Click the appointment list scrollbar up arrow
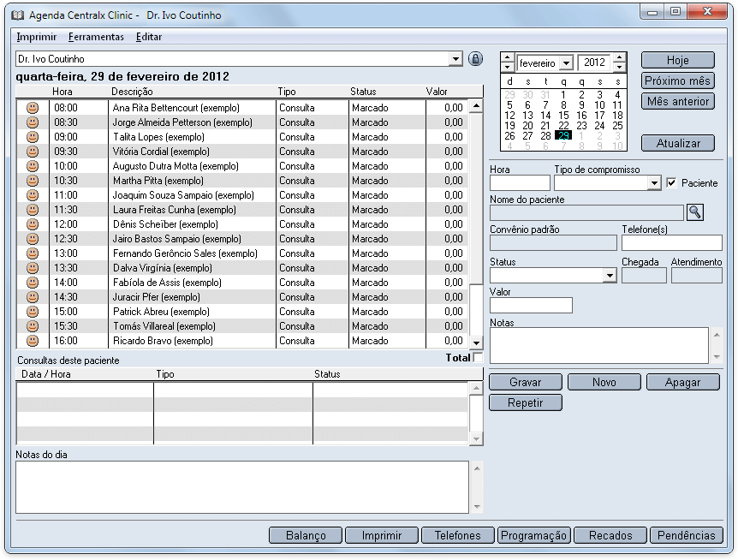The height and width of the screenshot is (560, 738). coord(476,106)
